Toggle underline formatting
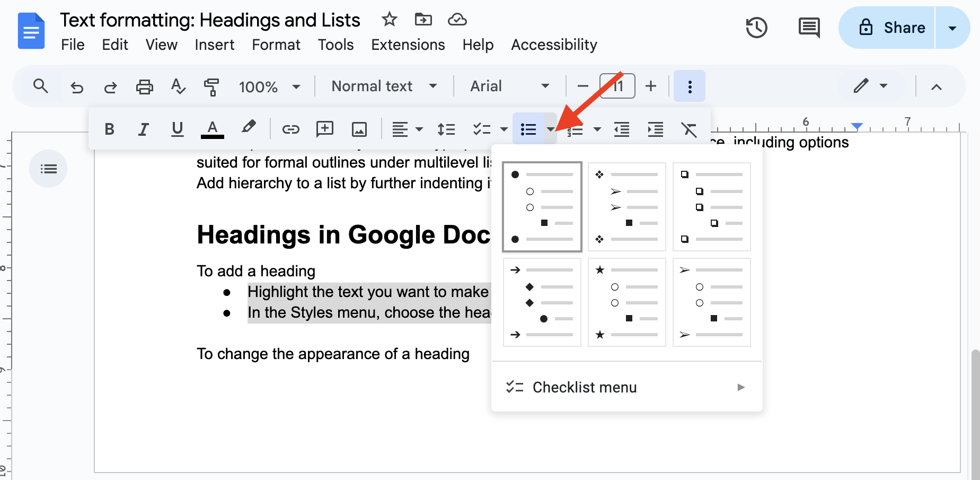 [177, 128]
